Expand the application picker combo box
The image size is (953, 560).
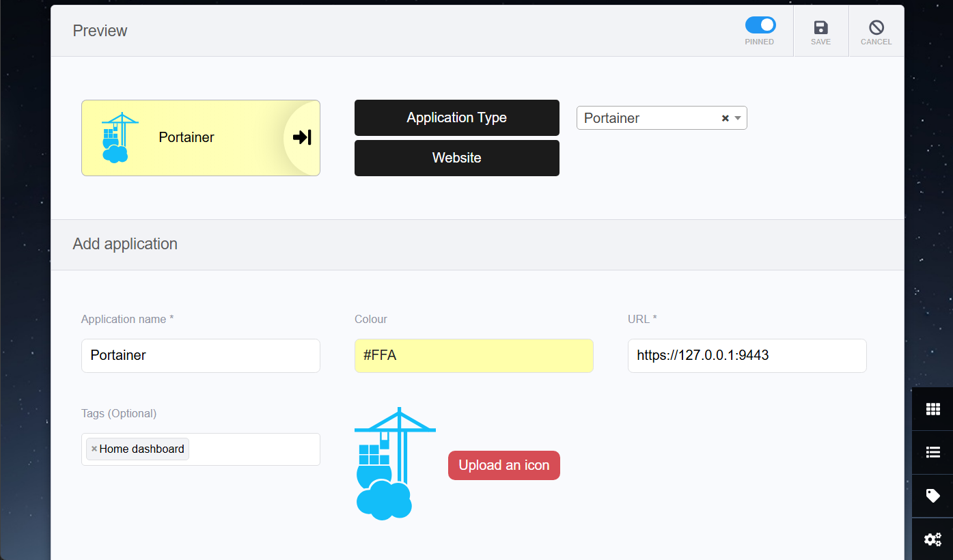point(737,117)
